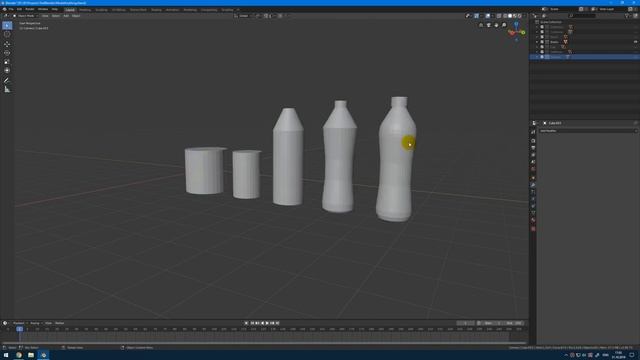Select the Rotate tool
The image size is (640, 360).
coord(7,53)
